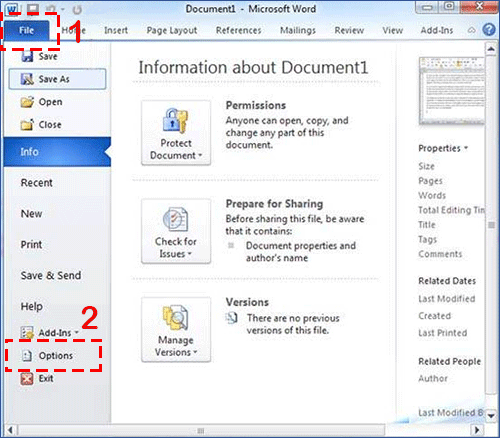Switch to the View tab
This screenshot has height=438, width=500.
(x=392, y=30)
